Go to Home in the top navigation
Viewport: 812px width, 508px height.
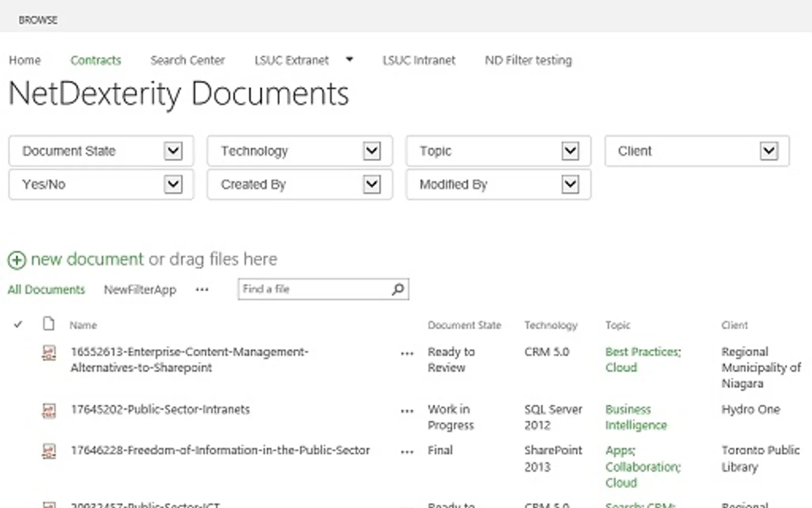(x=24, y=60)
